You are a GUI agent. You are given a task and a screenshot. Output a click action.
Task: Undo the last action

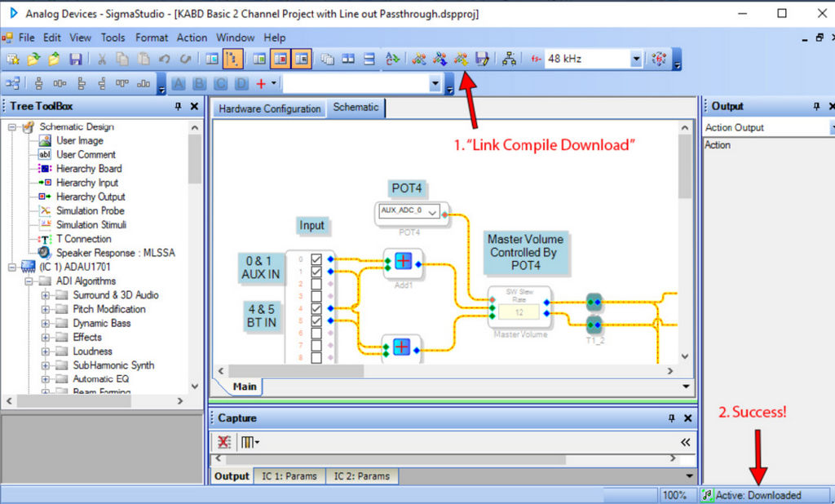164,59
